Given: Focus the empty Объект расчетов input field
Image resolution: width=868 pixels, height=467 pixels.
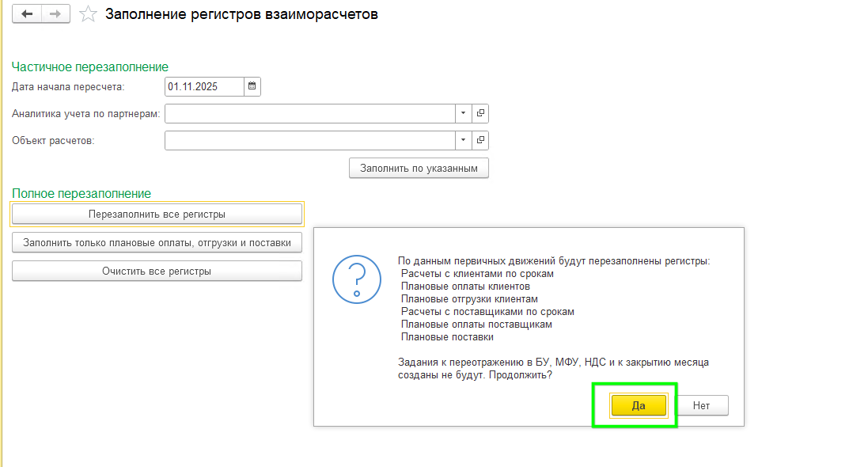Looking at the screenshot, I should (309, 140).
